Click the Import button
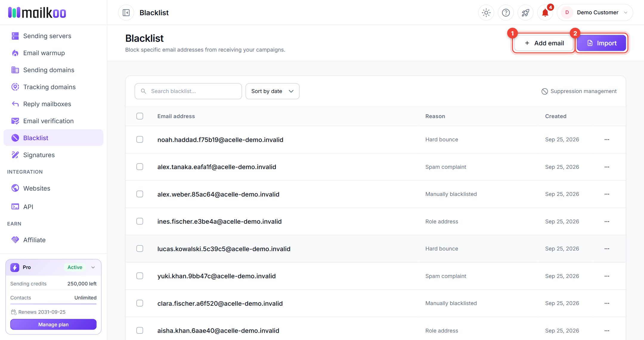Screen dimensions: 644x340 coord(601,43)
